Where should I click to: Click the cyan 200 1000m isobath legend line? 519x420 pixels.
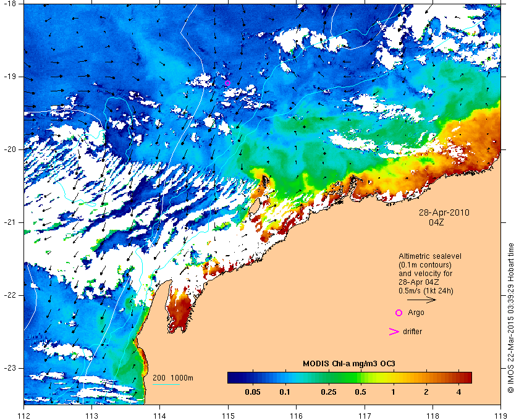click(x=166, y=385)
